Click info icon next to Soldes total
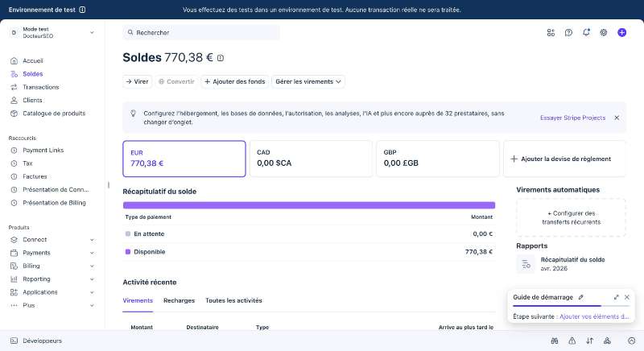This screenshot has height=351, width=644. point(221,58)
